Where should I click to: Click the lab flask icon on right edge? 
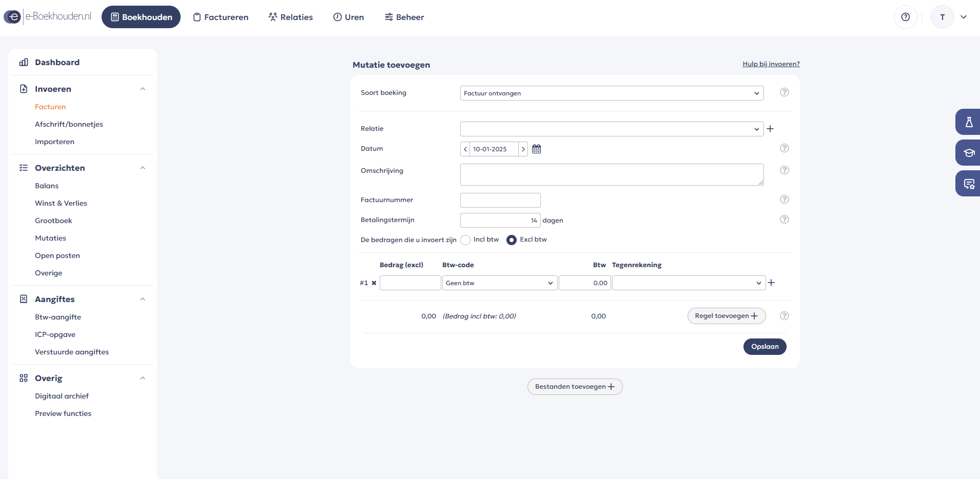969,122
